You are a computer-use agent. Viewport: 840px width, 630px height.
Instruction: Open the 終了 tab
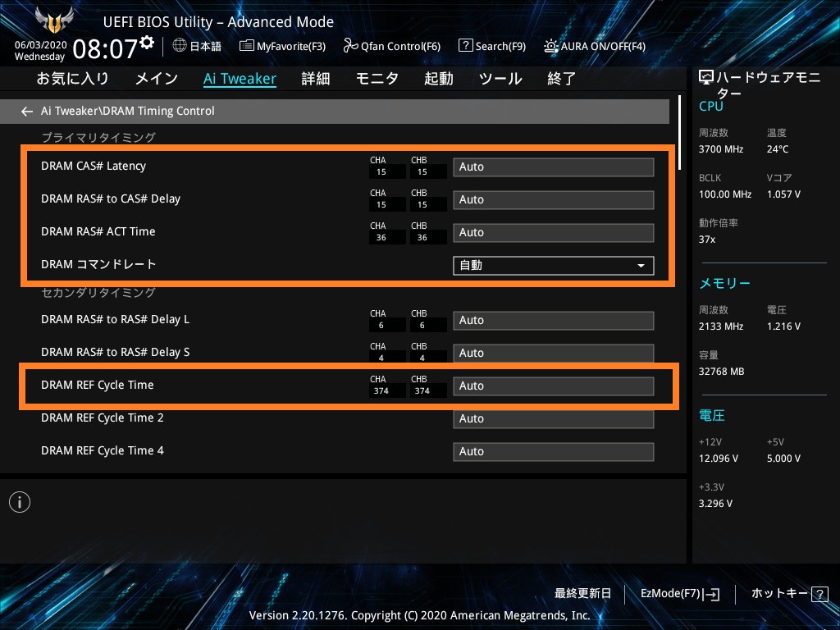(561, 79)
